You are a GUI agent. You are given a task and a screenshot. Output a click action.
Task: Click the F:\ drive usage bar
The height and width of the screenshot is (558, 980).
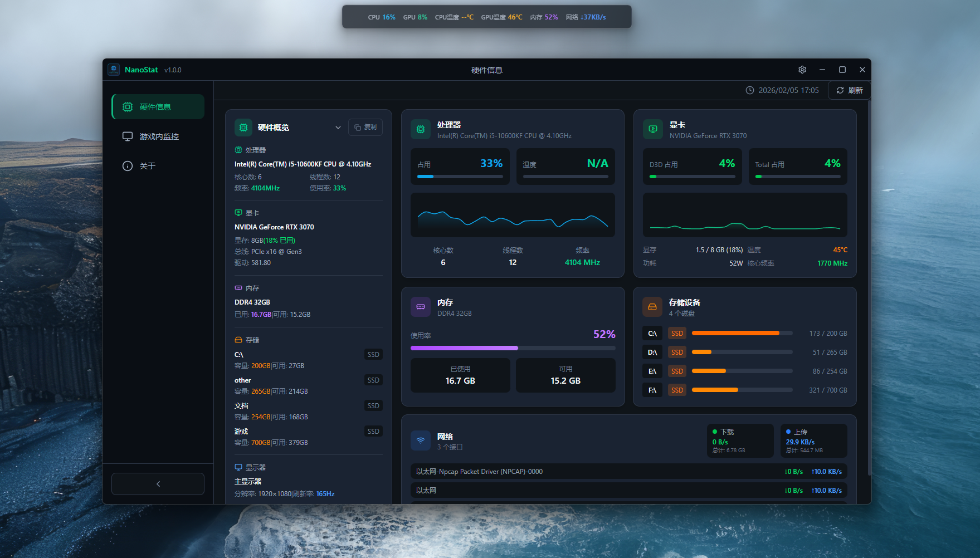click(742, 390)
